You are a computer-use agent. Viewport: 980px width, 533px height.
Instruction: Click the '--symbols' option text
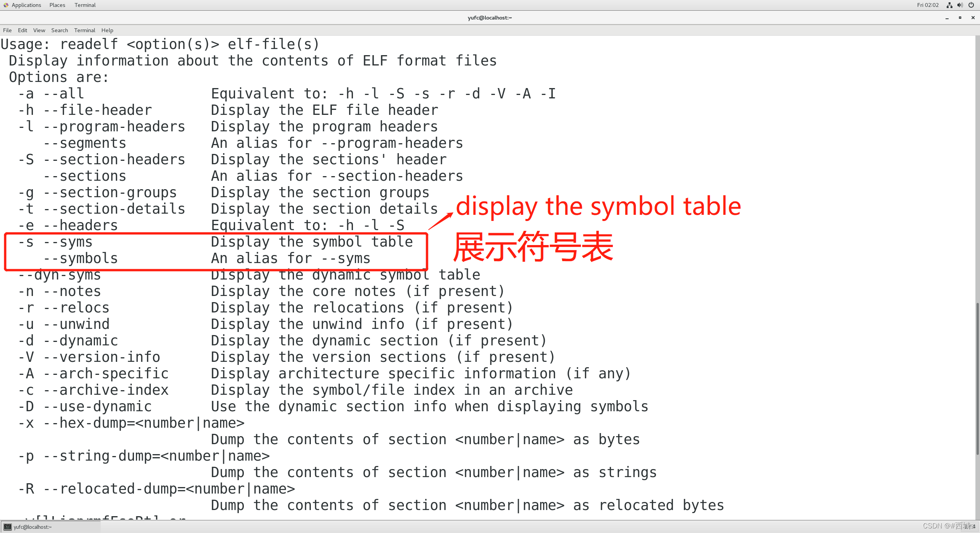pos(80,258)
